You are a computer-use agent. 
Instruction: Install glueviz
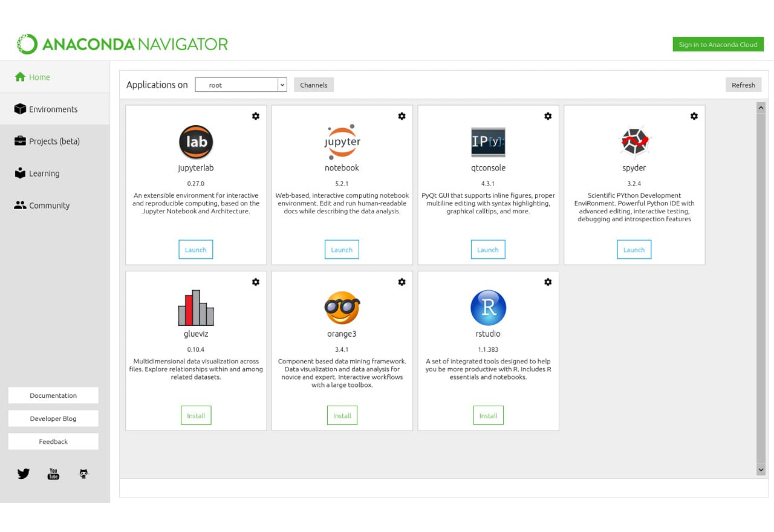(x=196, y=415)
